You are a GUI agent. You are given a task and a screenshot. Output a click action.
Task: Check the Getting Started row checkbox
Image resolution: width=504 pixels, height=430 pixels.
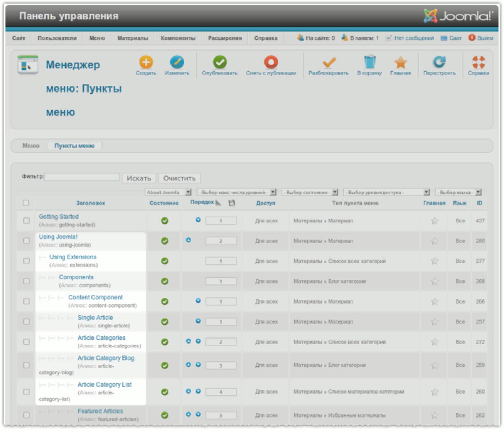(x=26, y=221)
